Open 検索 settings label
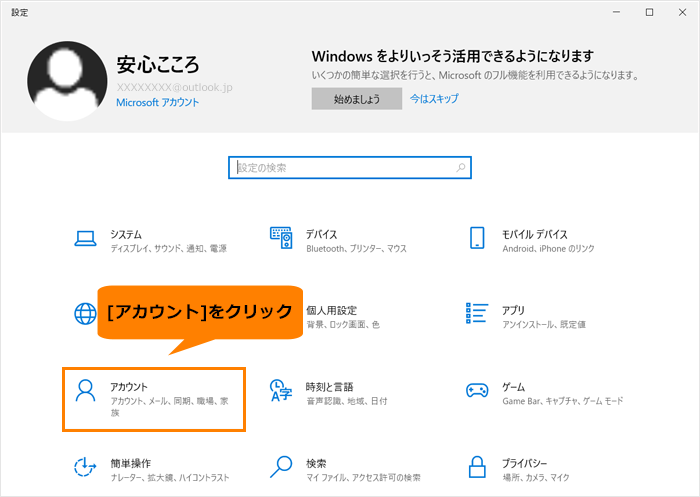Viewport: 700px width, 497px height. [316, 463]
